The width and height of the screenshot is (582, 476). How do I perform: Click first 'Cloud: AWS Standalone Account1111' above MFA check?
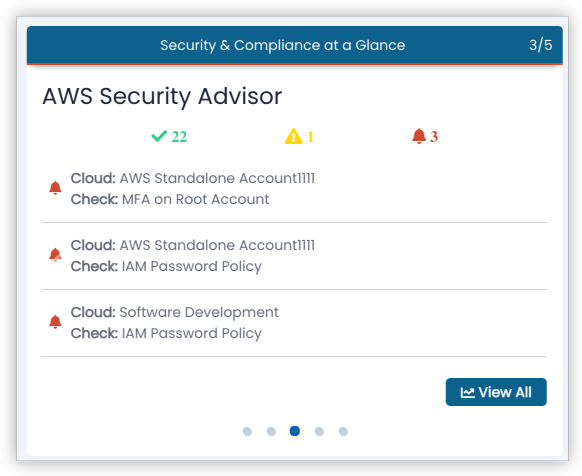coord(193,178)
